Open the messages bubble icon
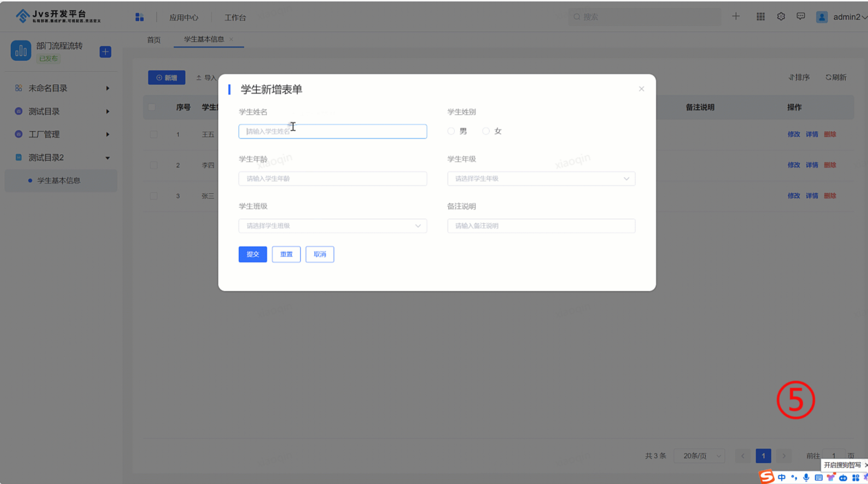Image resolution: width=868 pixels, height=484 pixels. [x=801, y=16]
